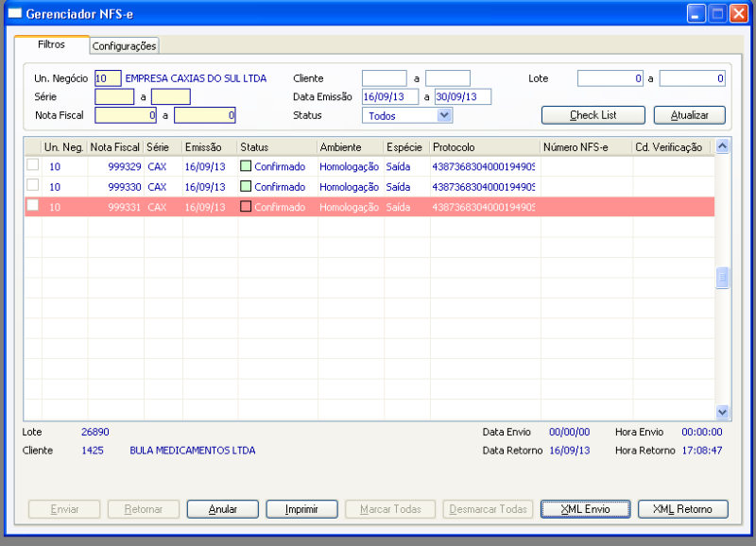Click the protocolo value in the 999331 row
The height and width of the screenshot is (546, 756).
point(484,207)
